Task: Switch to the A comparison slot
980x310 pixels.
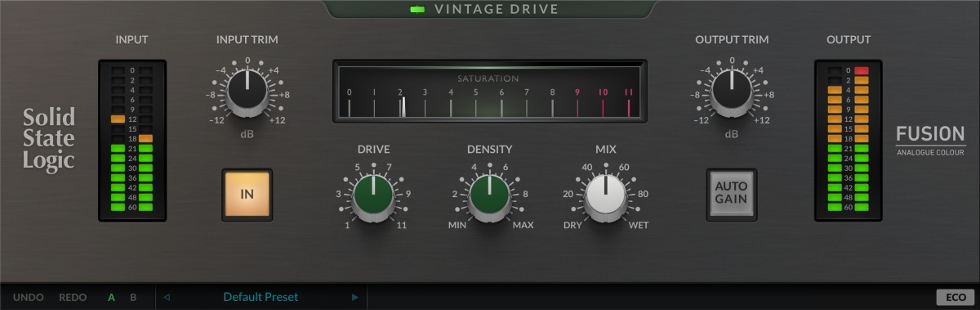Action: click(112, 297)
